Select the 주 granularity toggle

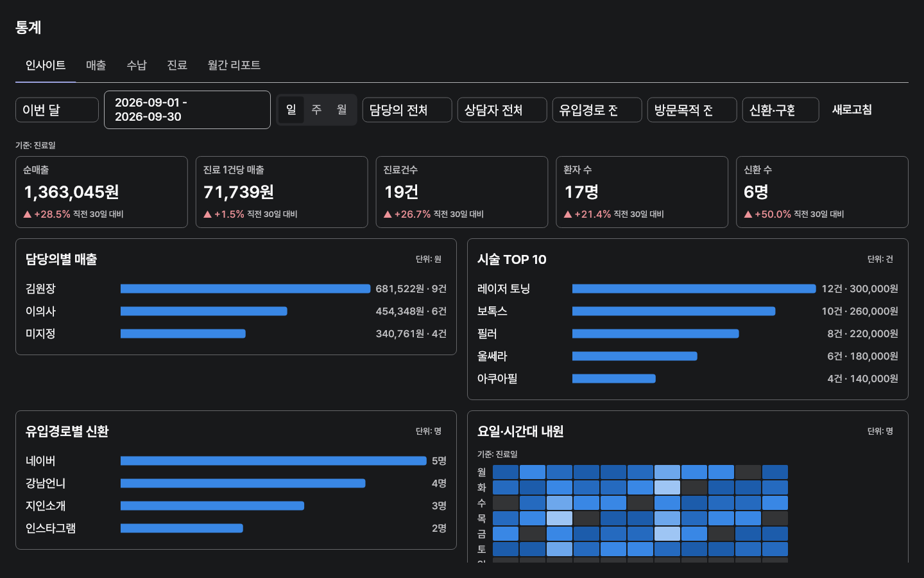[x=316, y=110]
